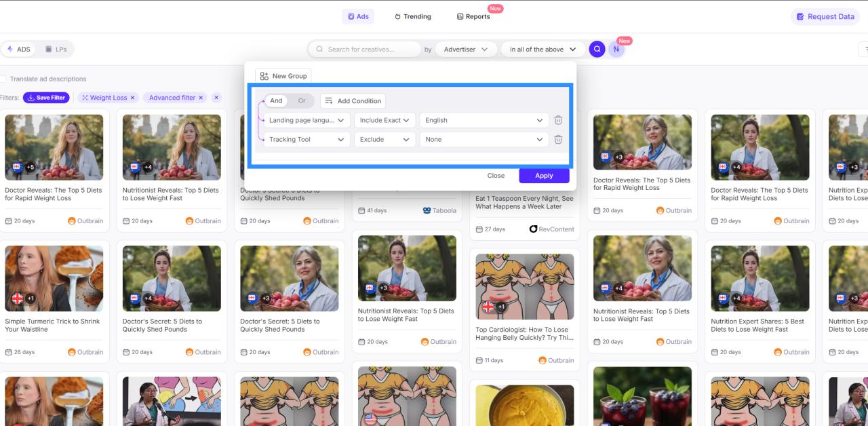
Task: Enable Translate ad descriptions checkbox
Action: tap(3, 79)
